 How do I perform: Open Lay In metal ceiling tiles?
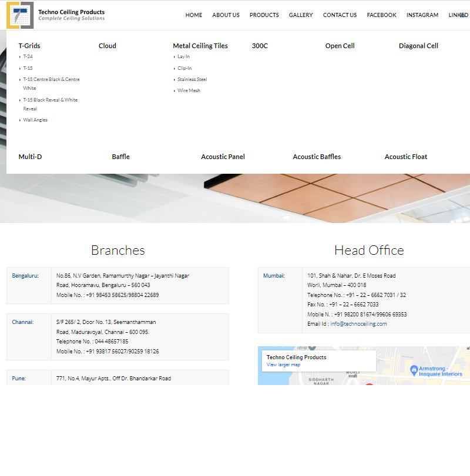[x=183, y=57]
